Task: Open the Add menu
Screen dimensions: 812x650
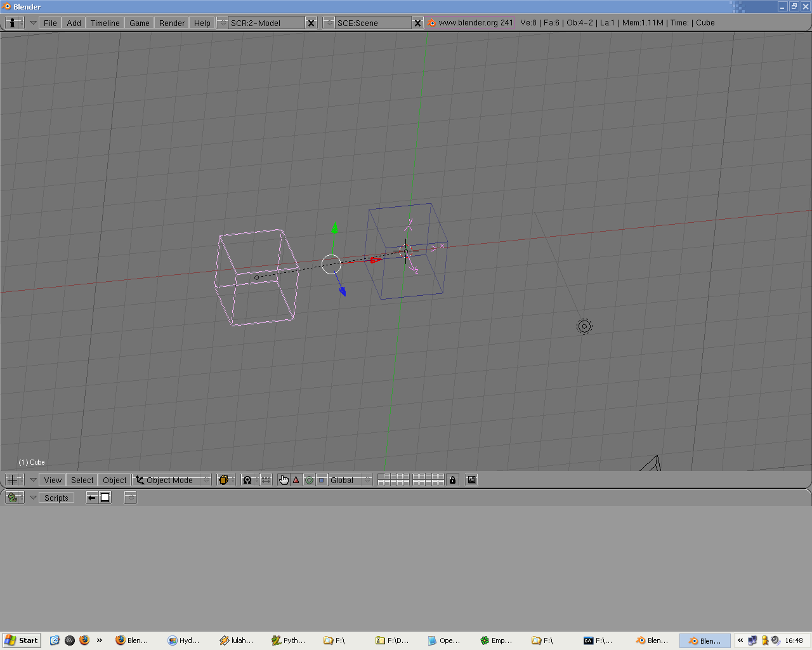Action: (74, 23)
